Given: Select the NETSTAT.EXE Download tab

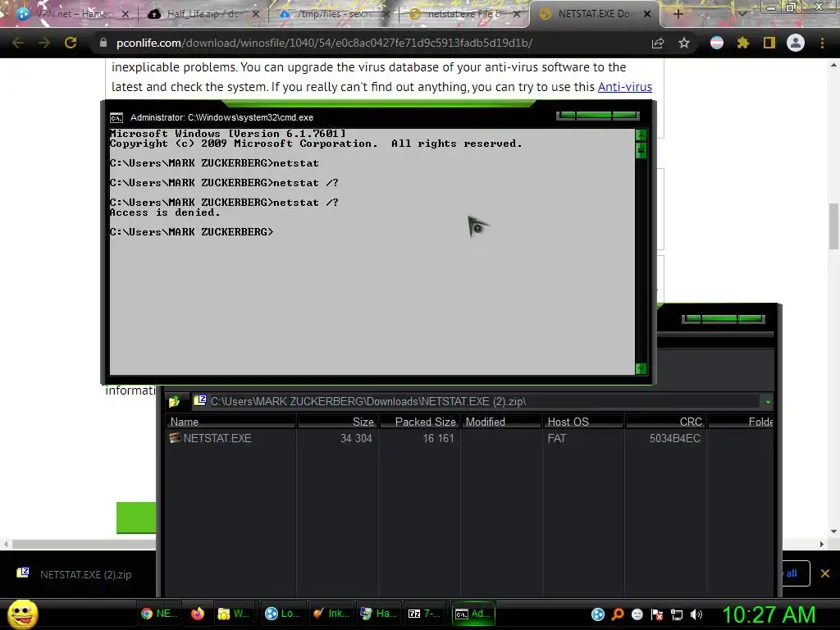Looking at the screenshot, I should point(594,14).
